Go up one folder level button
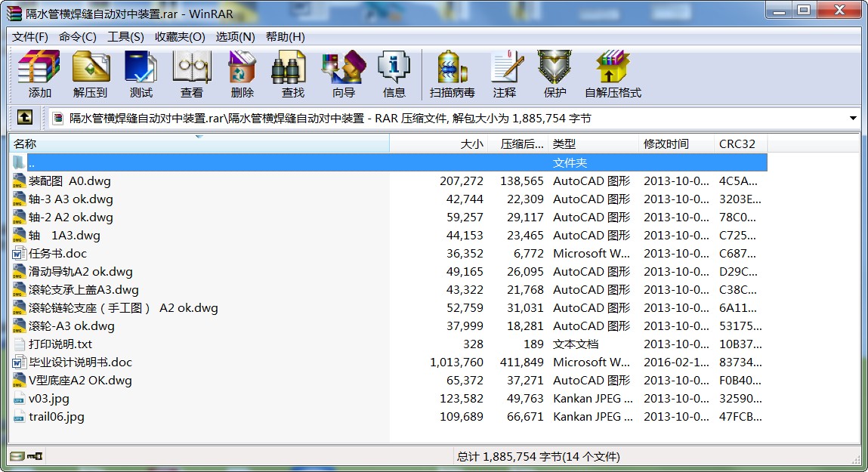868x472 pixels. coord(24,117)
